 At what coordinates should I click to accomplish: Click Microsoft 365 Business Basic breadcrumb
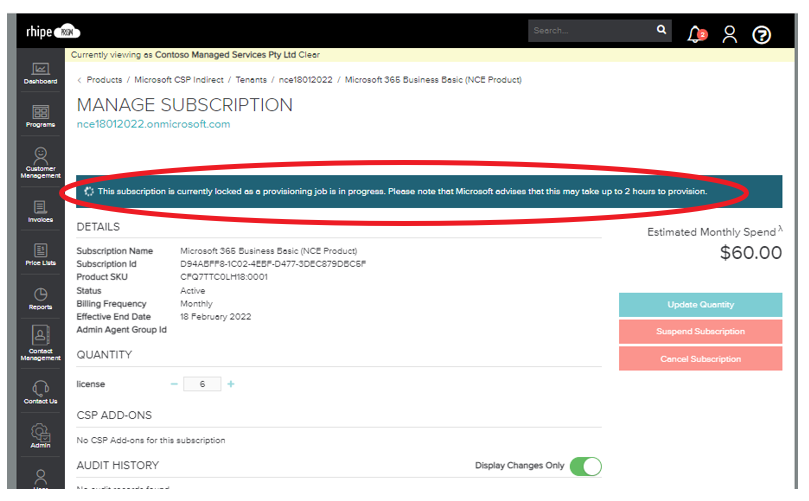click(433, 80)
